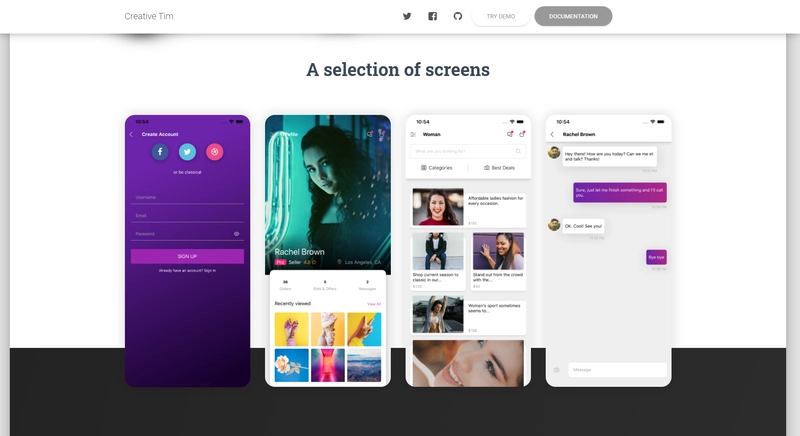Focus the Email field
This screenshot has height=436, width=800.
pos(187,216)
